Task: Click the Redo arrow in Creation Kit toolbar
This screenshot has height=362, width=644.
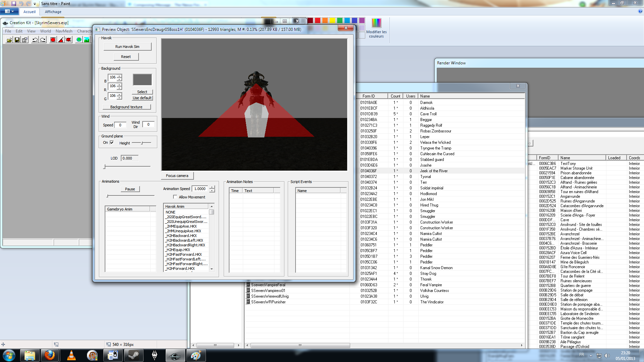Action: [43, 40]
